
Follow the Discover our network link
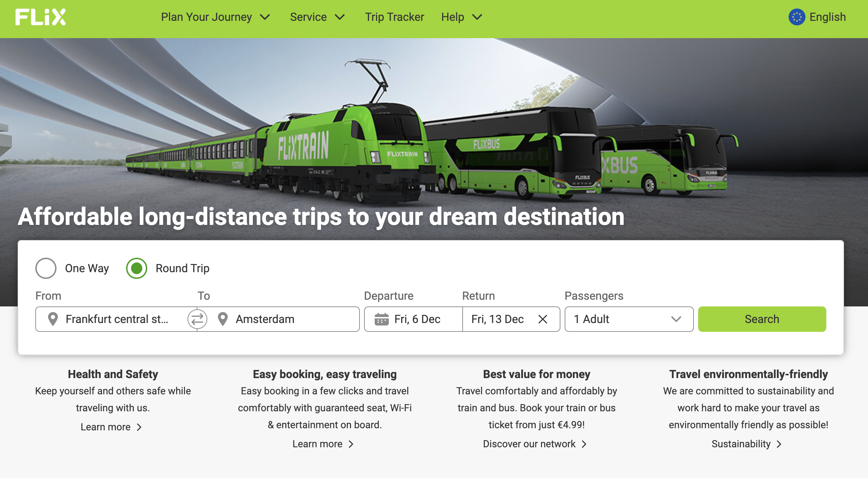529,444
